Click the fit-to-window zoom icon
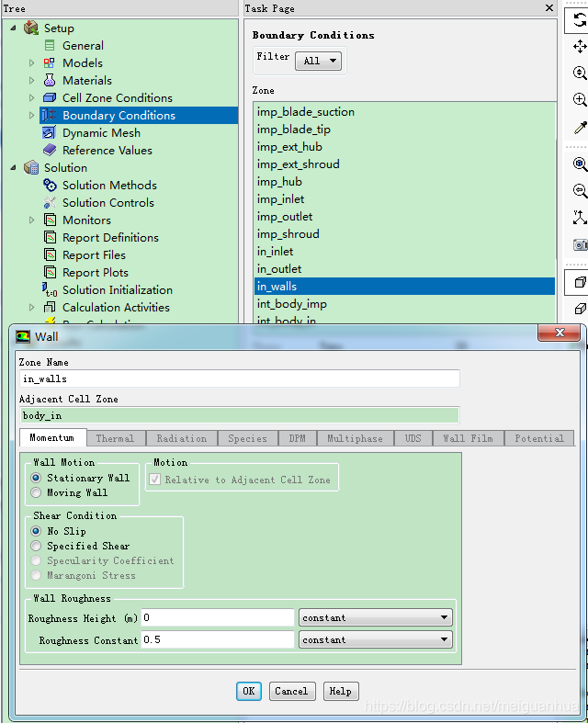 580,164
